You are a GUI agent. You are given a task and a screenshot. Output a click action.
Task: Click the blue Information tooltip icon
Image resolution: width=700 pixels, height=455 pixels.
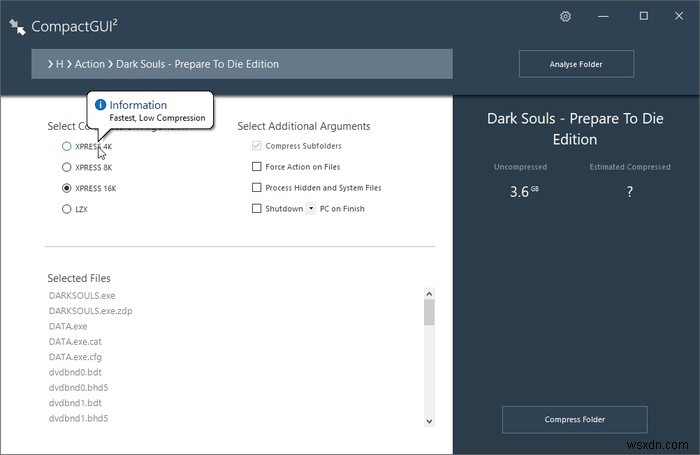point(100,105)
